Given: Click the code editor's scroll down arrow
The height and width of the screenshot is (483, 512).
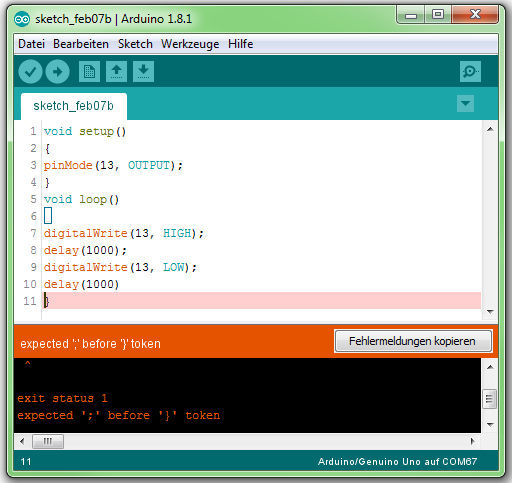Looking at the screenshot, I should 490,312.
